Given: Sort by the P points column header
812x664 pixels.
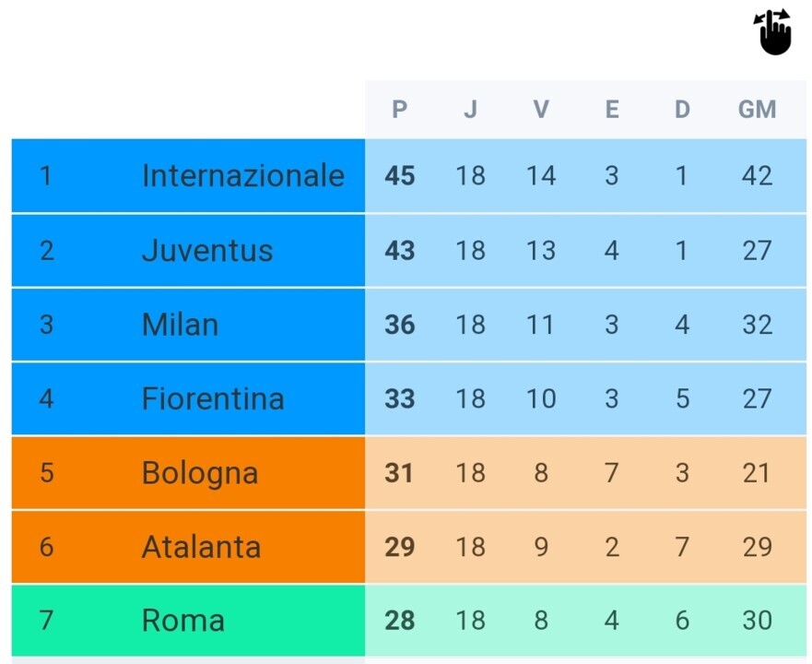Looking at the screenshot, I should 399,110.
